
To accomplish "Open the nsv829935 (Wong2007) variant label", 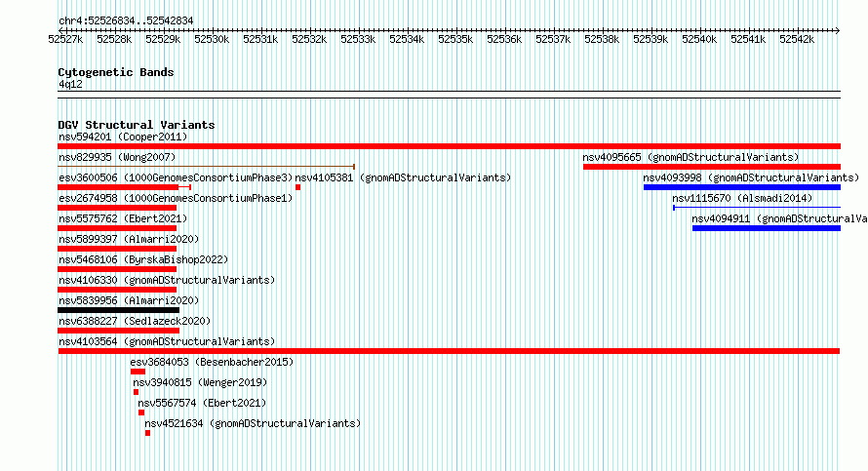I will point(117,158).
